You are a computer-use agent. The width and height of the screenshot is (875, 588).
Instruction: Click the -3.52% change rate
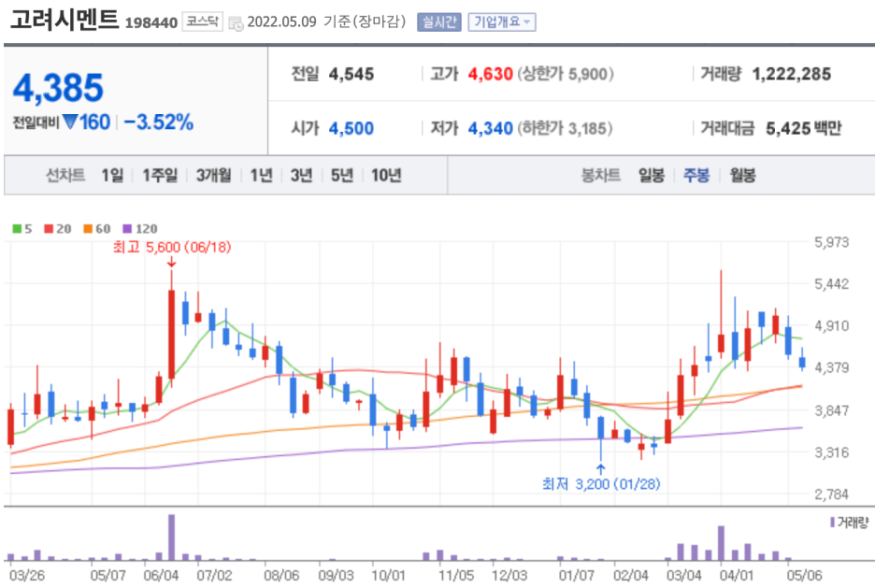(x=159, y=122)
